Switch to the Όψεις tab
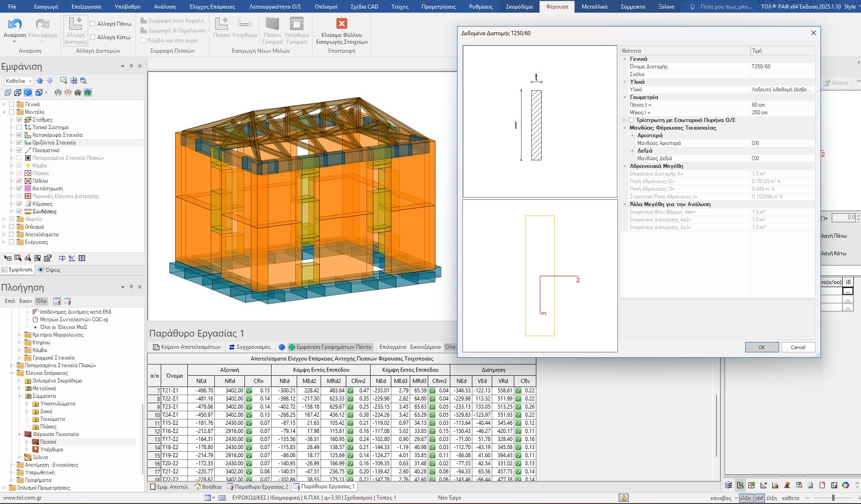The width and height of the screenshot is (861, 504). pyautogui.click(x=49, y=270)
